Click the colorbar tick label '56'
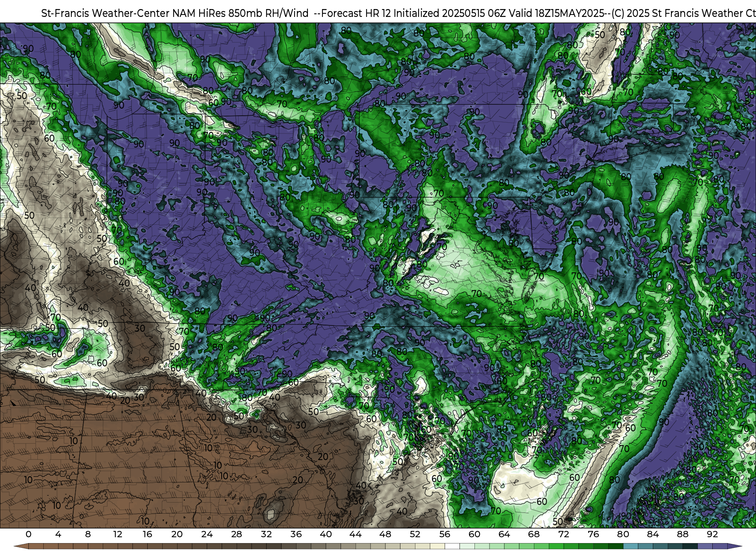 coord(445,534)
